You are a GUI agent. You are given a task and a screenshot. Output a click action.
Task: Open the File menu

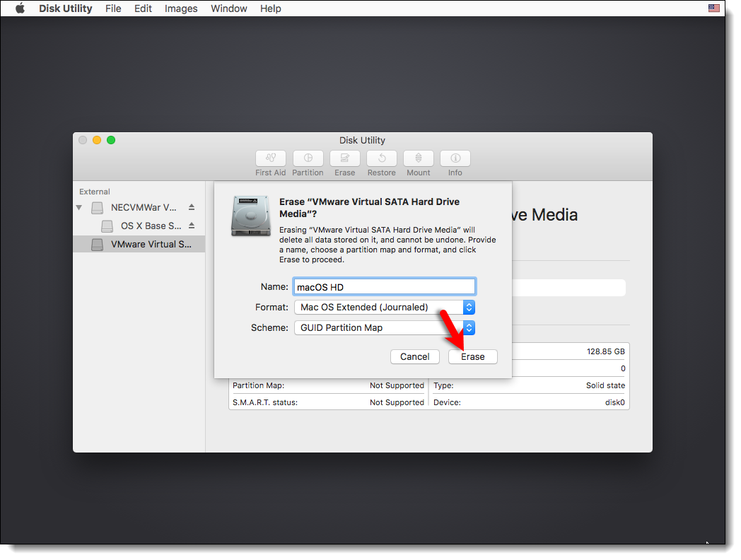pyautogui.click(x=113, y=8)
